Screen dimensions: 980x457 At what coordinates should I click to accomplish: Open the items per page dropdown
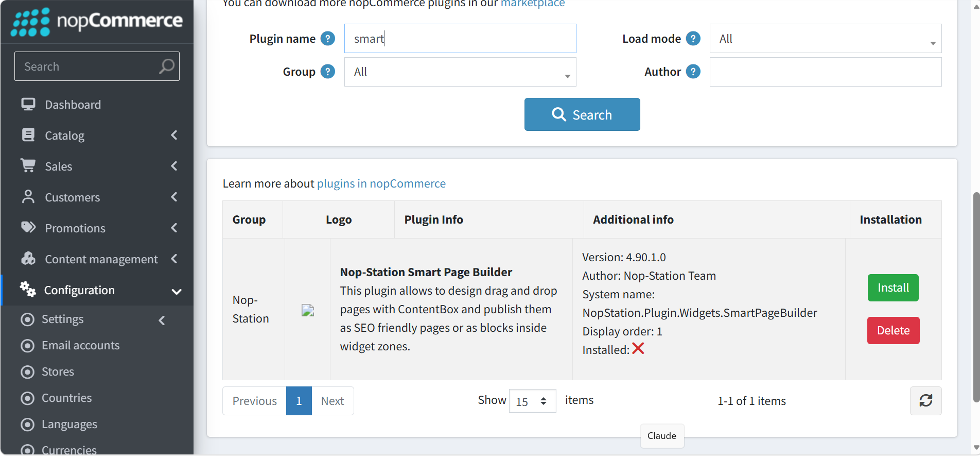click(533, 401)
